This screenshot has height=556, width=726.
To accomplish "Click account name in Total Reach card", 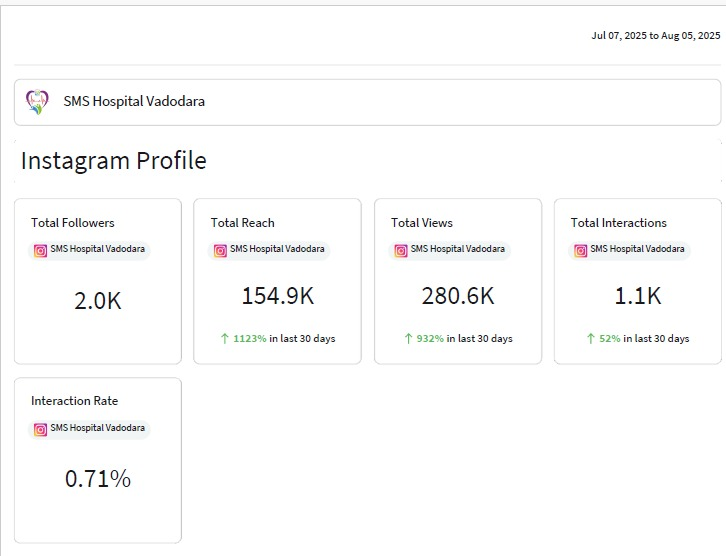I will pyautogui.click(x=277, y=249).
